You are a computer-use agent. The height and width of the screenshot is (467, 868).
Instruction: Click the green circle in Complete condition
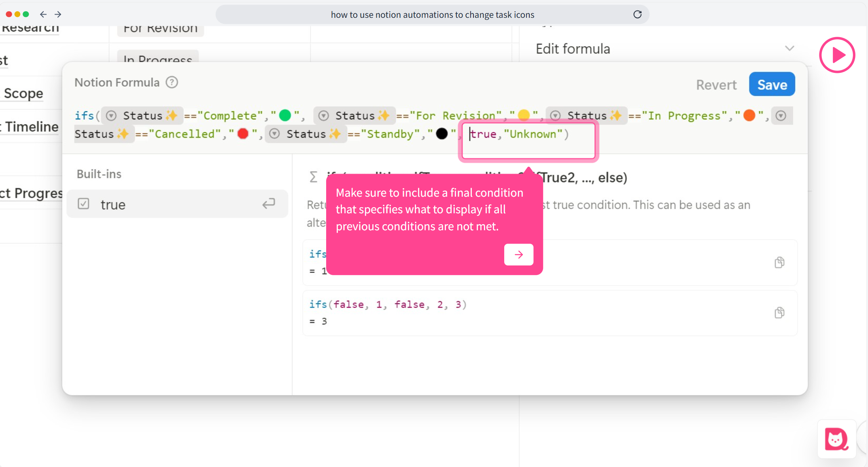click(285, 115)
